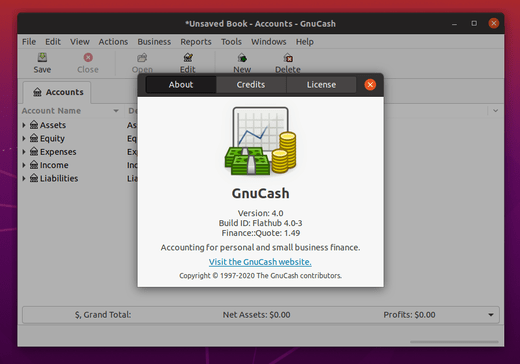Click the GnuCash logo in About dialog
Image resolution: width=520 pixels, height=364 pixels.
[x=260, y=141]
